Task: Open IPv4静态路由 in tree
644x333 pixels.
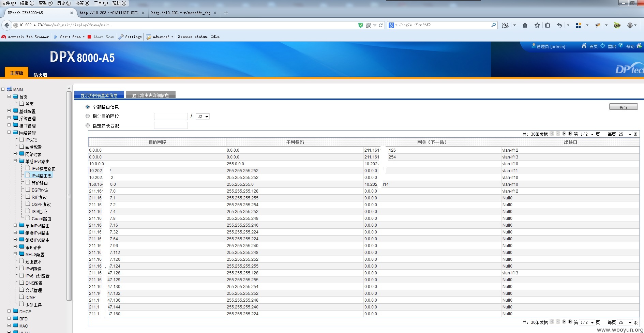Action: click(43, 169)
